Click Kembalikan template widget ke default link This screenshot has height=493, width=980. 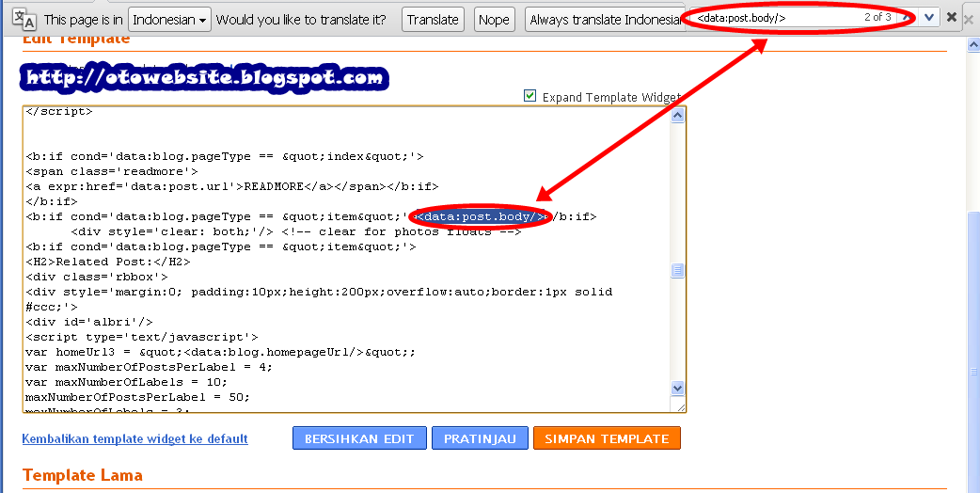135,438
